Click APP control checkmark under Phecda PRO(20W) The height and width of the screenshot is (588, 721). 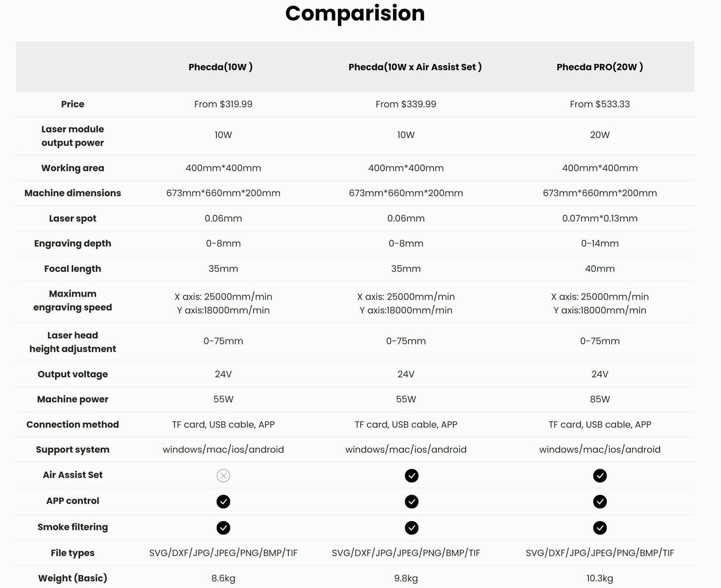(x=600, y=502)
